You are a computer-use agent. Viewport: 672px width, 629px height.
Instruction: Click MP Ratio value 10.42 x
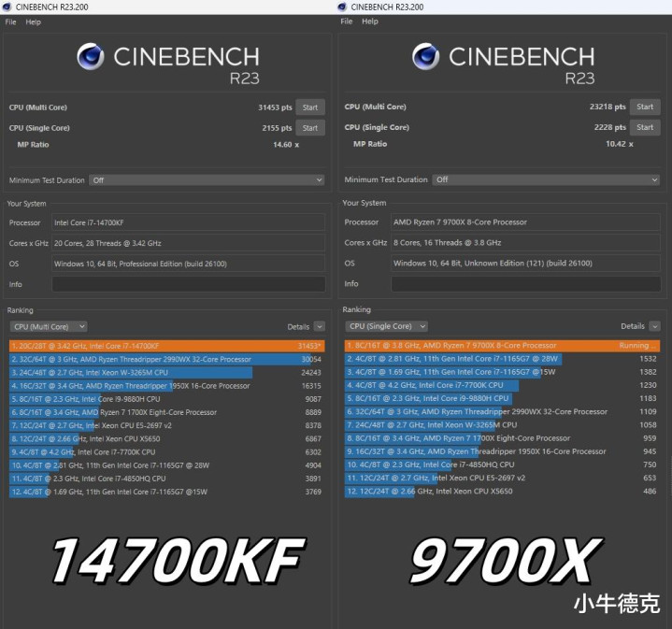click(x=620, y=144)
